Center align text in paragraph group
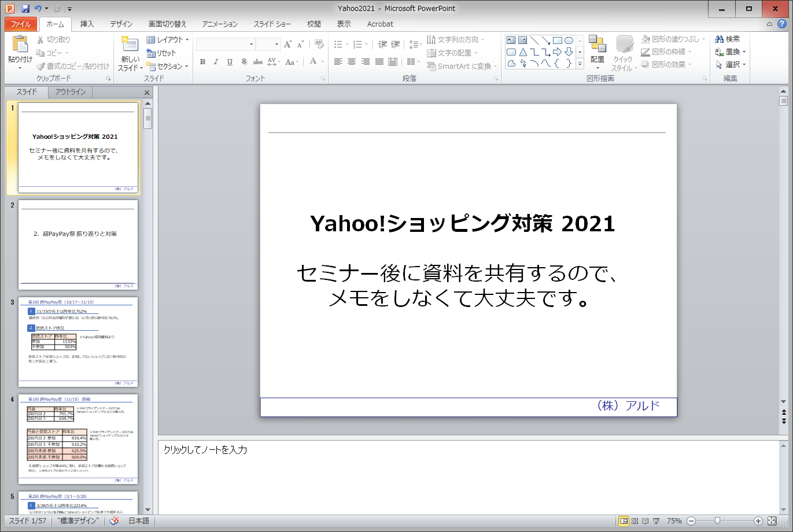This screenshot has width=793, height=532. coord(352,62)
